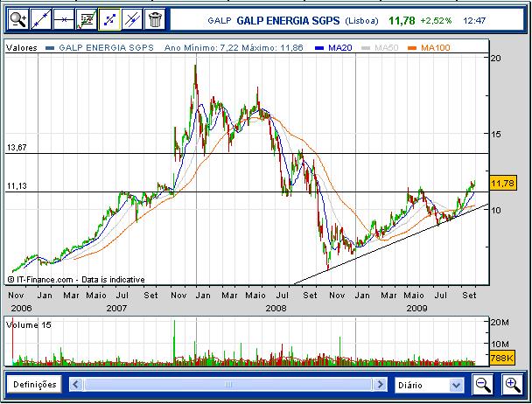The image size is (532, 404).
Task: Open the Definições settings button
Action: pos(35,385)
